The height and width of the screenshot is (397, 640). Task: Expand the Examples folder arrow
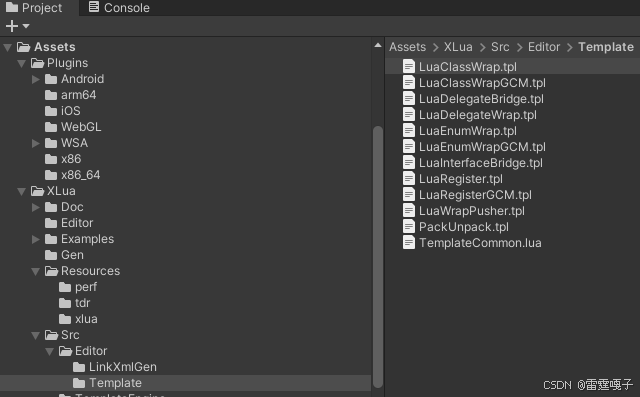(x=36, y=239)
